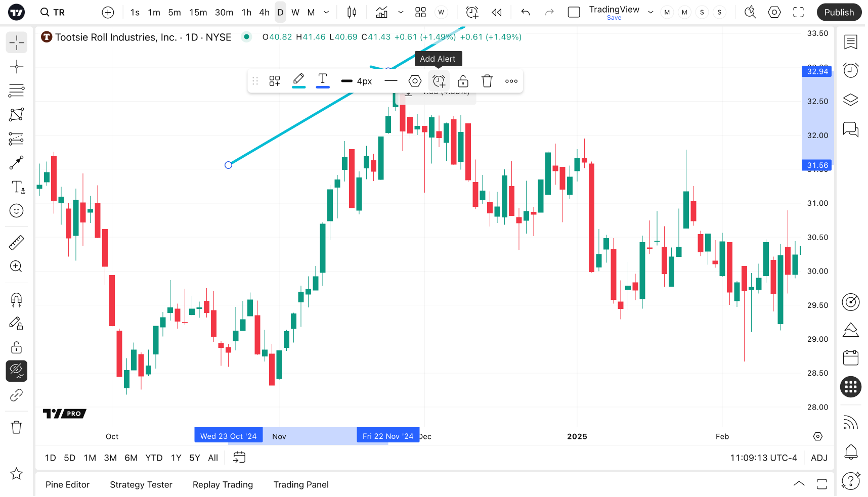Select crosshair cursor tool
The image size is (868, 497).
pos(17,43)
